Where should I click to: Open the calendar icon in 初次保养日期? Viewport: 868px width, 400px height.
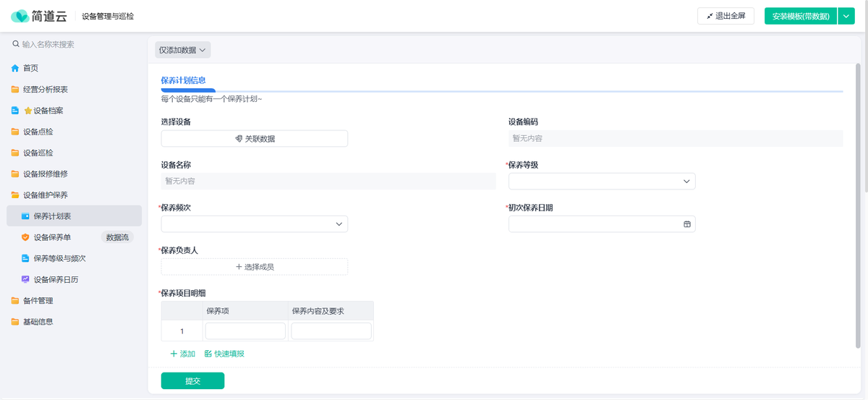point(687,224)
